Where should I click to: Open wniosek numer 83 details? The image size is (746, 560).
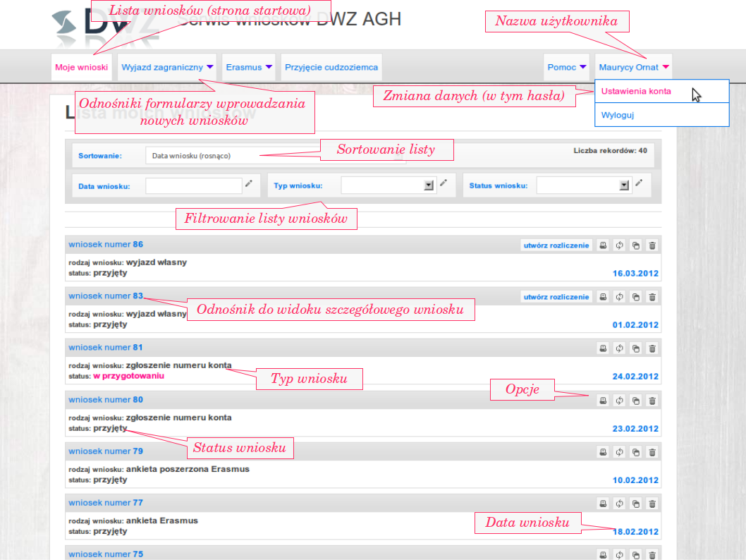(106, 296)
